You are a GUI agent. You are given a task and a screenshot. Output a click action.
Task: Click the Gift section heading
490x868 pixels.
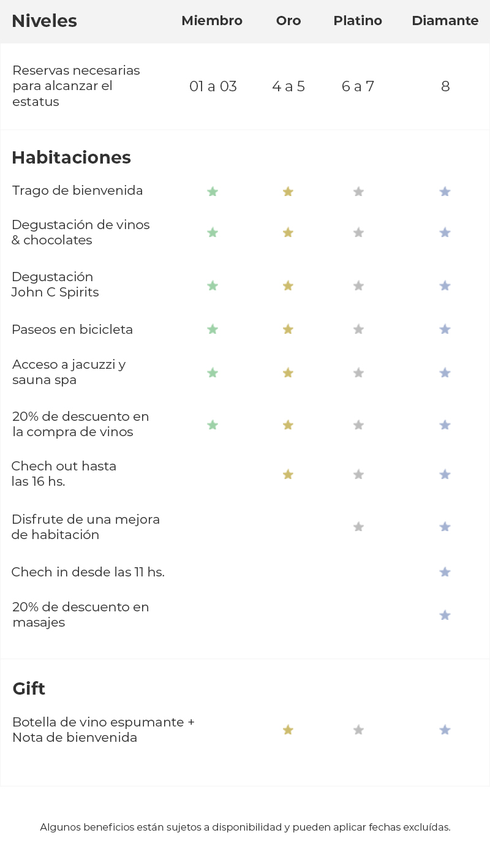29,689
